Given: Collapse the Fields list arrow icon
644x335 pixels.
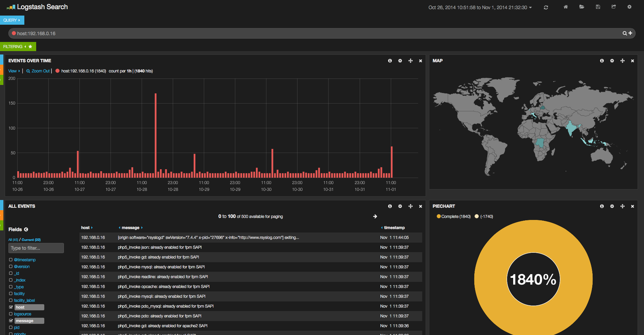Looking at the screenshot, I should tap(26, 229).
